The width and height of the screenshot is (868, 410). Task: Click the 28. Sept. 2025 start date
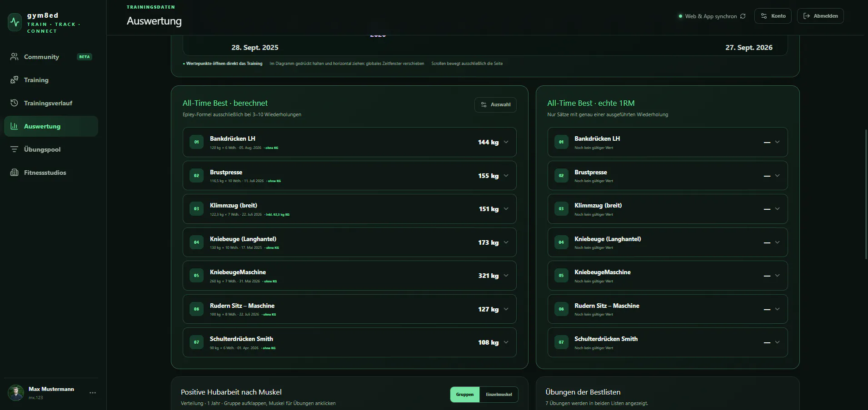[255, 48]
